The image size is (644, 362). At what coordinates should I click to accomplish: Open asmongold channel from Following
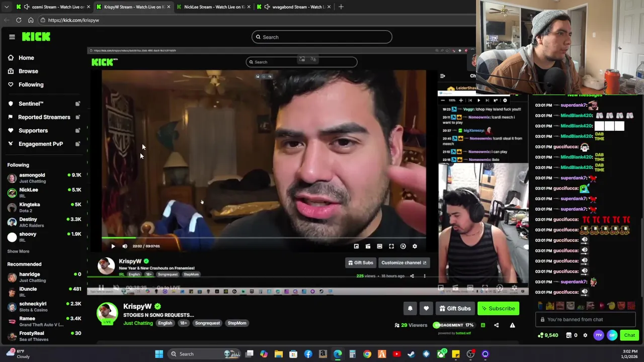pos(44,178)
